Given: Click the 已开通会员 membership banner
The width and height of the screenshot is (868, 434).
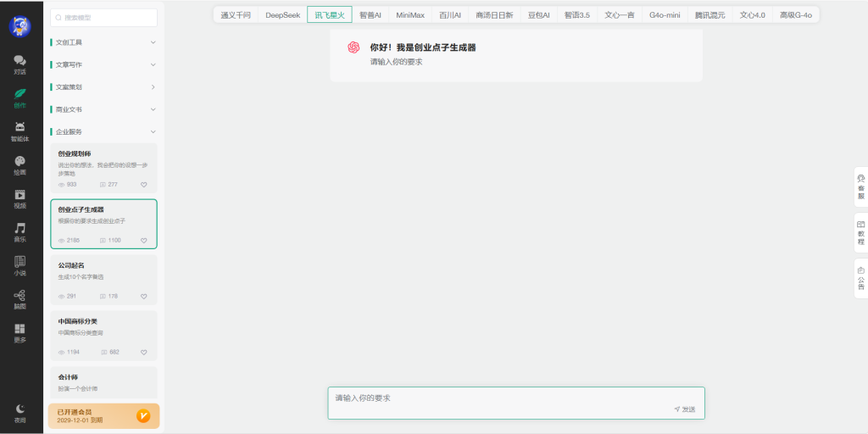Looking at the screenshot, I should [x=103, y=415].
